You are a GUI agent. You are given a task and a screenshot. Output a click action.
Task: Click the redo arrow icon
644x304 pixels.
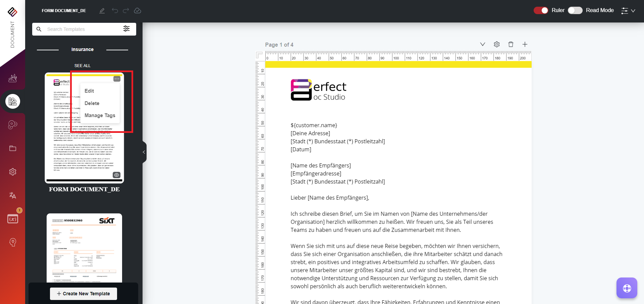126,11
